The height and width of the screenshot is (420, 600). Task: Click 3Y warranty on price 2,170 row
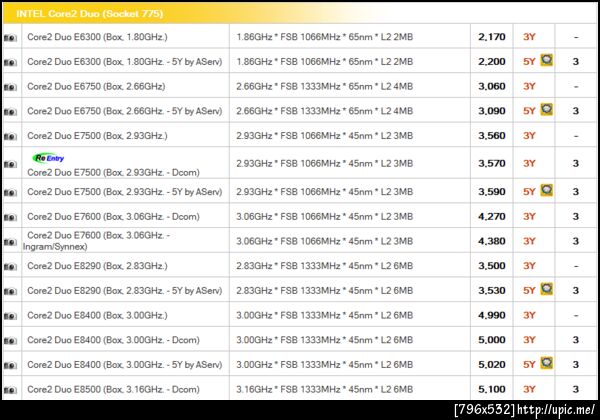click(x=529, y=37)
